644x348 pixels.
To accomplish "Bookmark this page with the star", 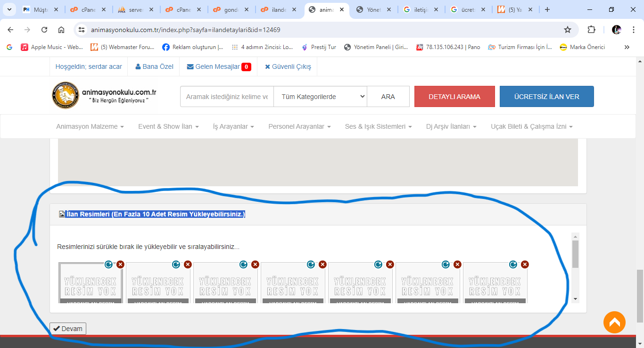I will tap(568, 30).
